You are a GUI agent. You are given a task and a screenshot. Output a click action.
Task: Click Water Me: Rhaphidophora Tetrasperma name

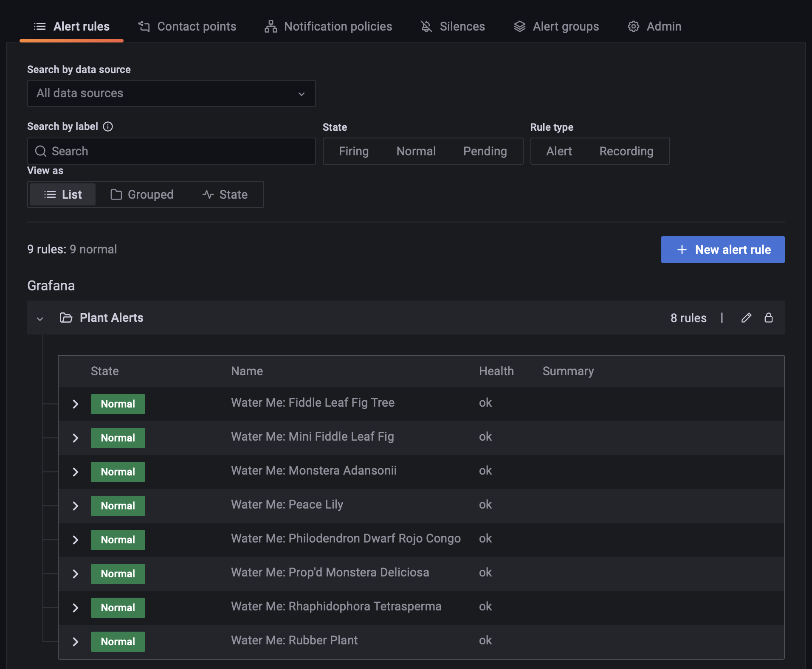click(336, 606)
